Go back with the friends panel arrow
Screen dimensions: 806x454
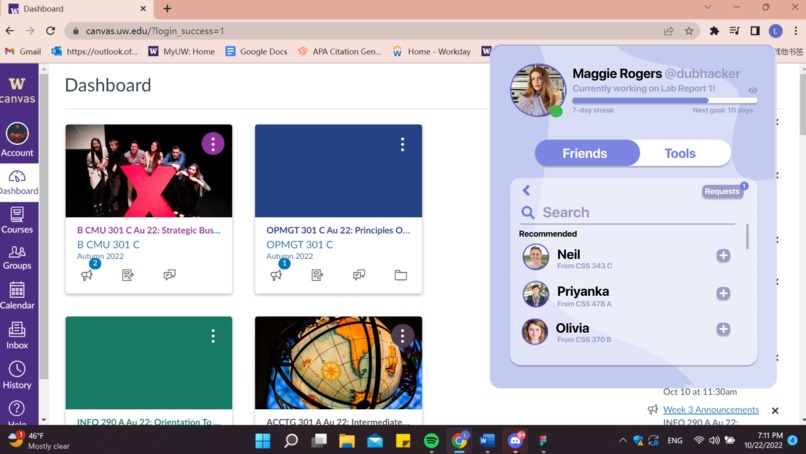526,190
